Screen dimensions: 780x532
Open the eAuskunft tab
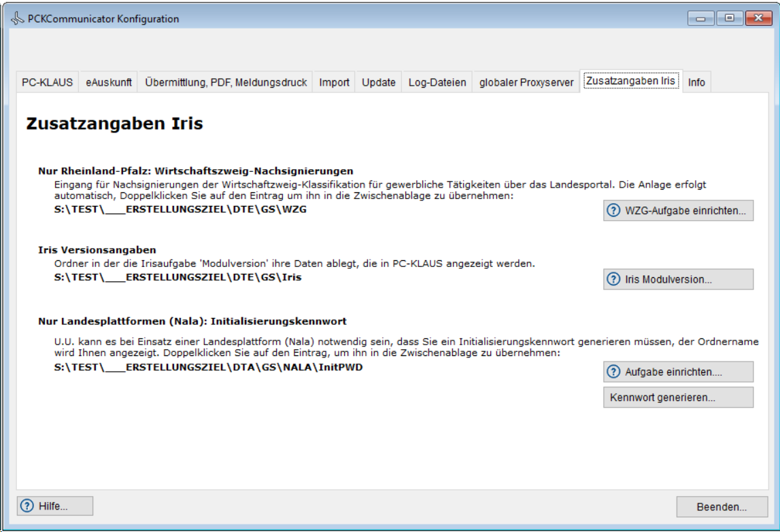109,82
